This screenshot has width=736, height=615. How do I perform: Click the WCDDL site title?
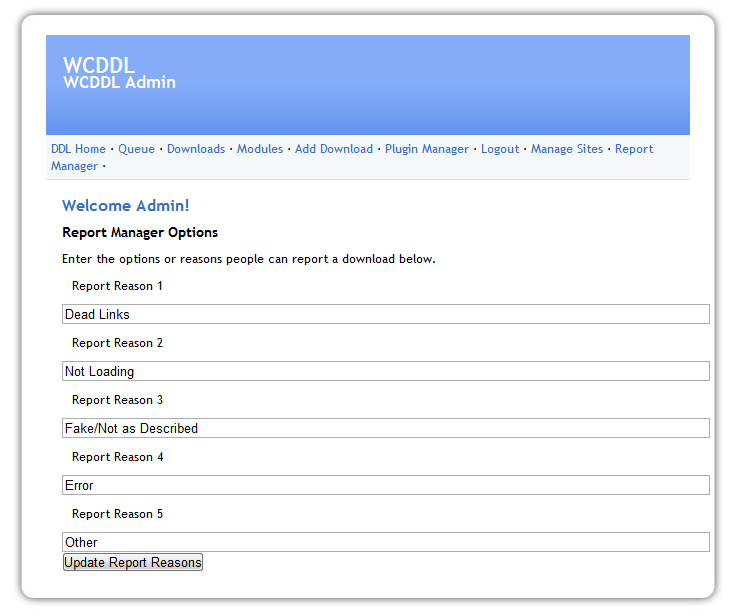(99, 65)
